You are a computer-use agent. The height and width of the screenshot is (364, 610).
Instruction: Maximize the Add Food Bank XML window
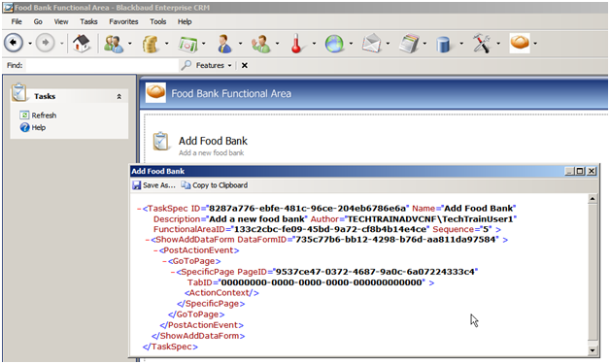(x=580, y=171)
